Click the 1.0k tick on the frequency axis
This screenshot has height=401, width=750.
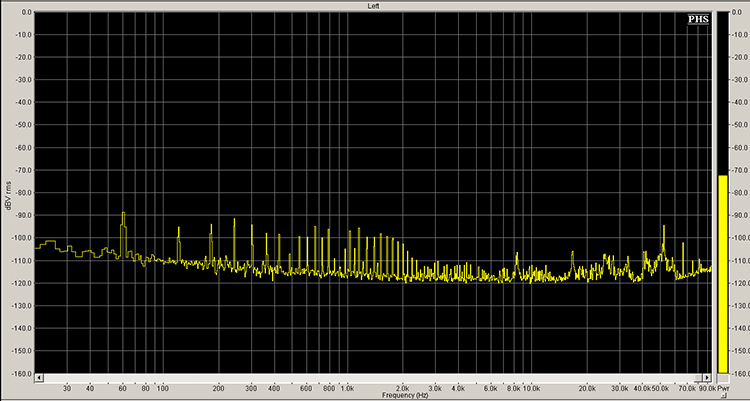tap(348, 388)
